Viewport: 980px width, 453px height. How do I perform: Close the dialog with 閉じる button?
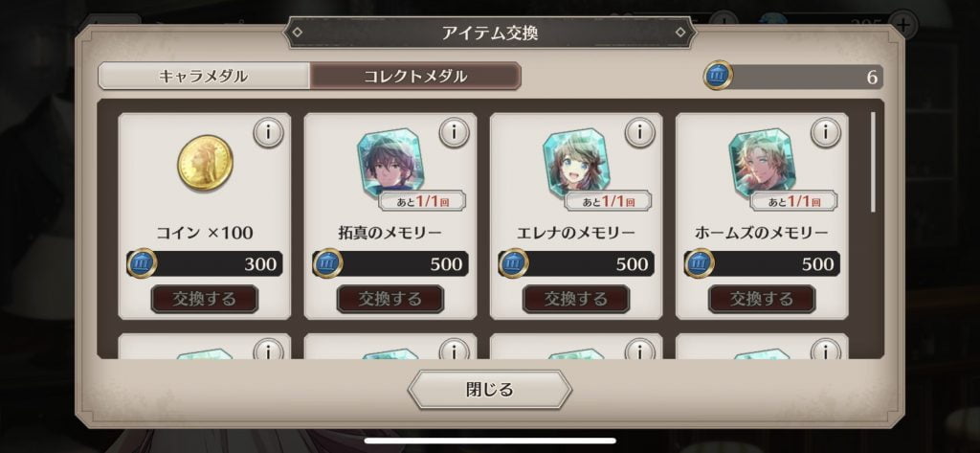[x=490, y=390]
